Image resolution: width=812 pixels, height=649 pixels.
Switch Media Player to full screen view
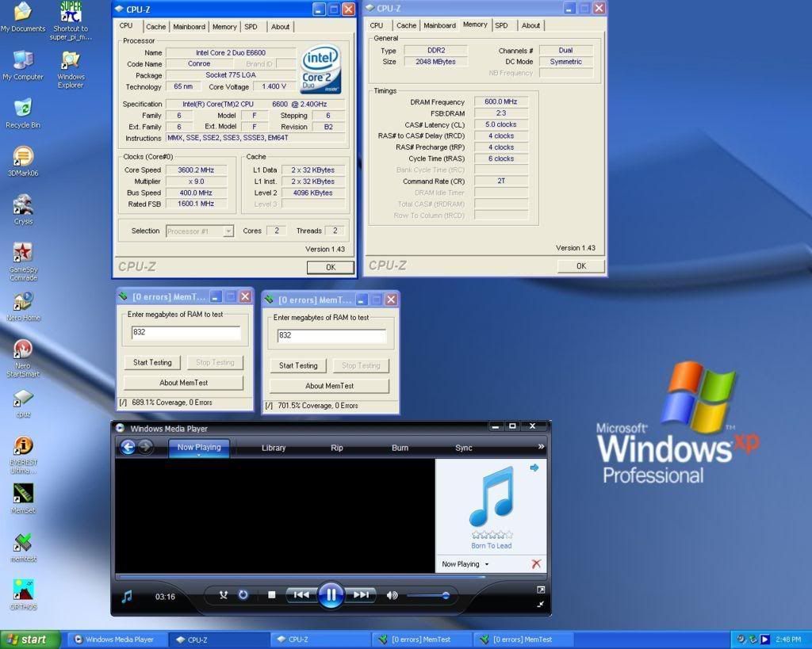click(541, 590)
